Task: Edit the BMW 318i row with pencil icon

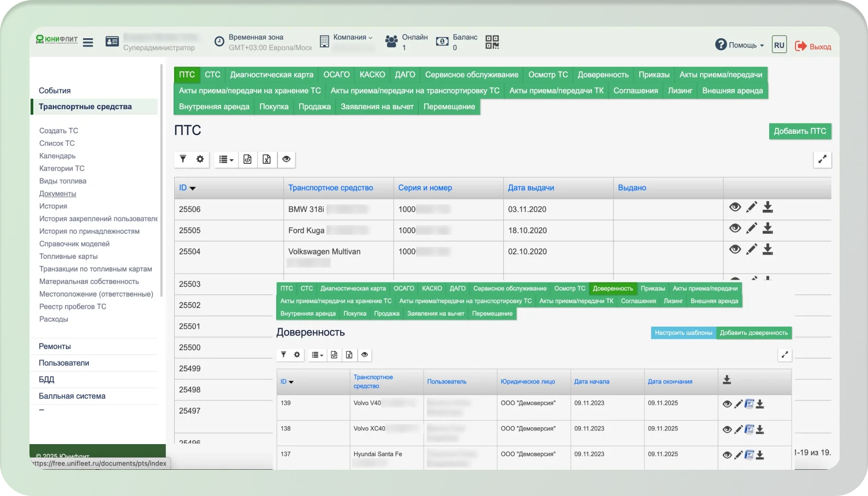Action: (x=752, y=207)
